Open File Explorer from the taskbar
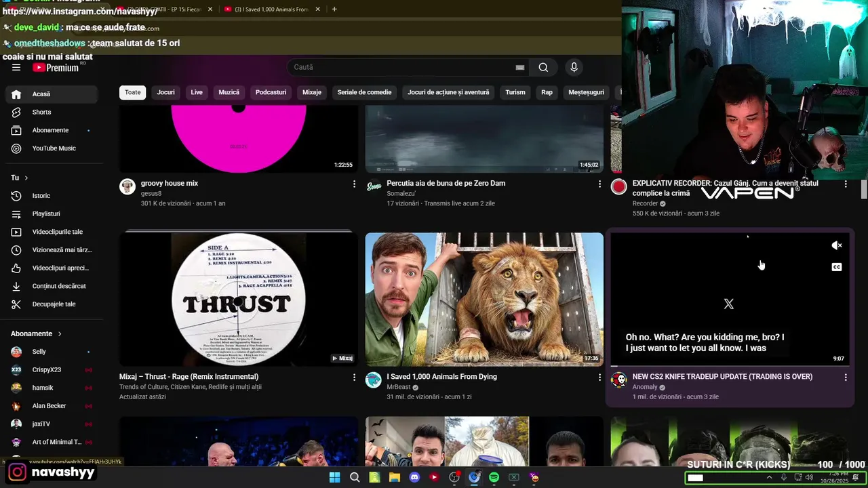The height and width of the screenshot is (488, 868). click(395, 477)
